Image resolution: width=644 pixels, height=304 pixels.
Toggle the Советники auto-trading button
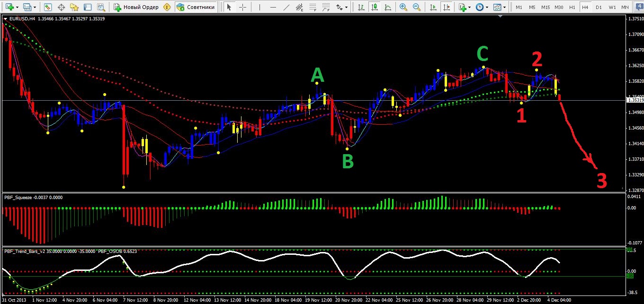196,7
